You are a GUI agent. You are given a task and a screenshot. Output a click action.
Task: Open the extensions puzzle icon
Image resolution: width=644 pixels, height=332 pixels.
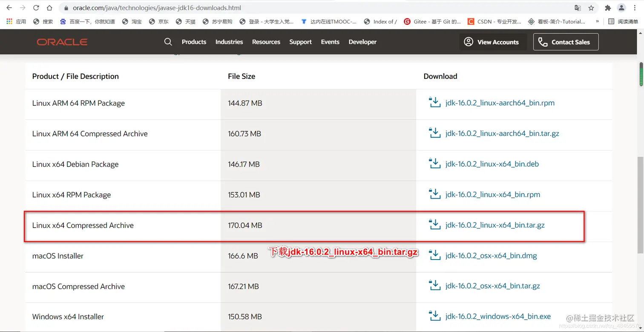pyautogui.click(x=608, y=8)
